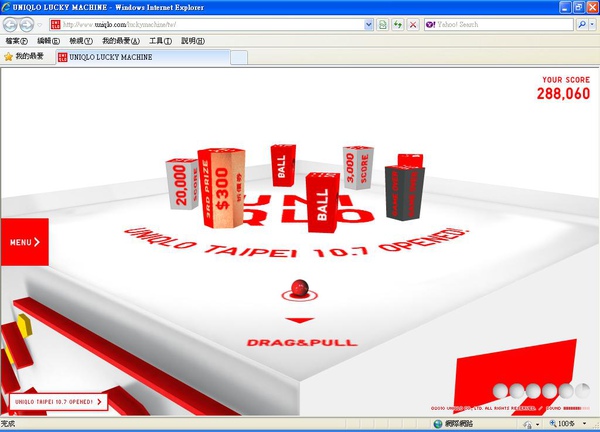Open the 工具(T) menu
Viewport: 600px width, 432px height.
(x=160, y=41)
